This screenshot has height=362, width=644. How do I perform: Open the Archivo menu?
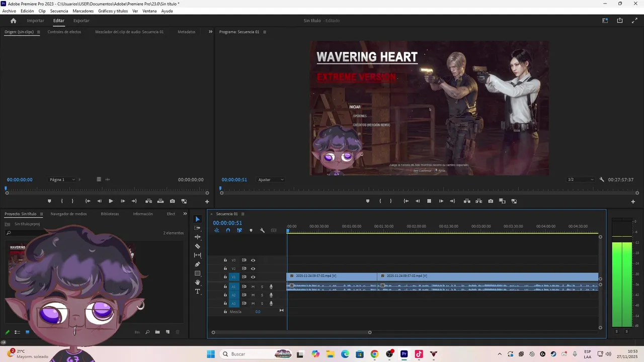(x=9, y=11)
